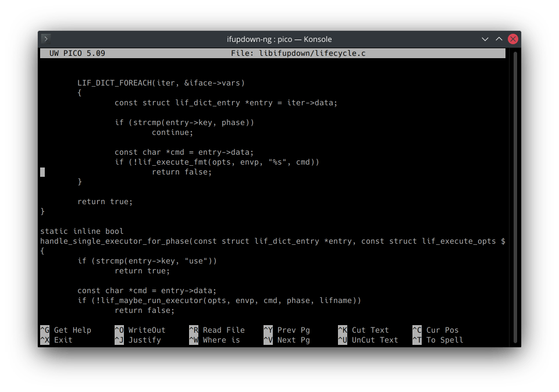Click the line 'LIF_DICT_FOREACH(iter, &iface->vars)'
This screenshot has width=559, height=392.
tap(161, 83)
